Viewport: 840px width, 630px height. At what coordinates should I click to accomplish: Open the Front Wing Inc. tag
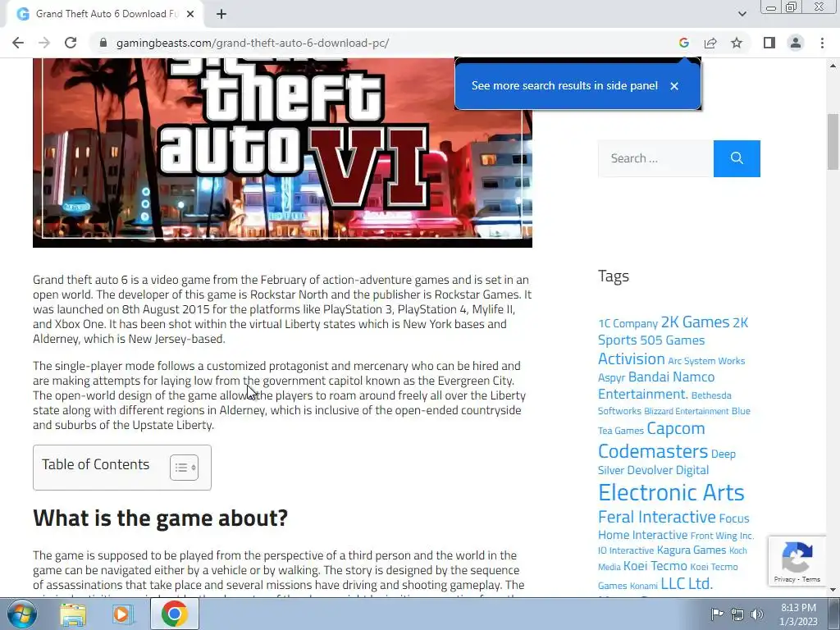722,536
